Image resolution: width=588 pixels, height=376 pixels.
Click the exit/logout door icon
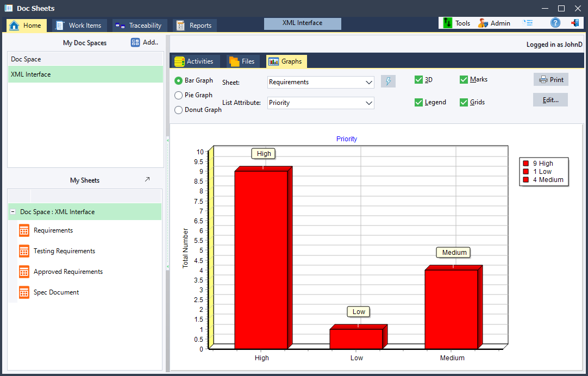[575, 23]
